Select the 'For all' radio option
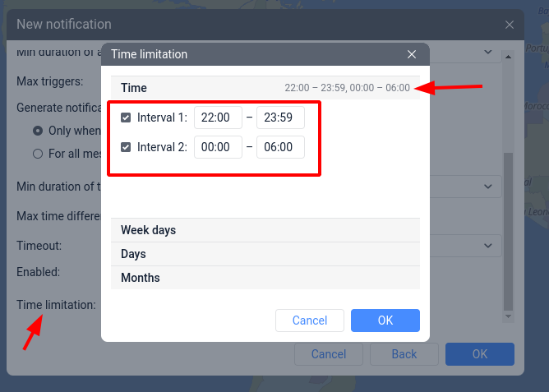549x392 pixels. [38, 153]
